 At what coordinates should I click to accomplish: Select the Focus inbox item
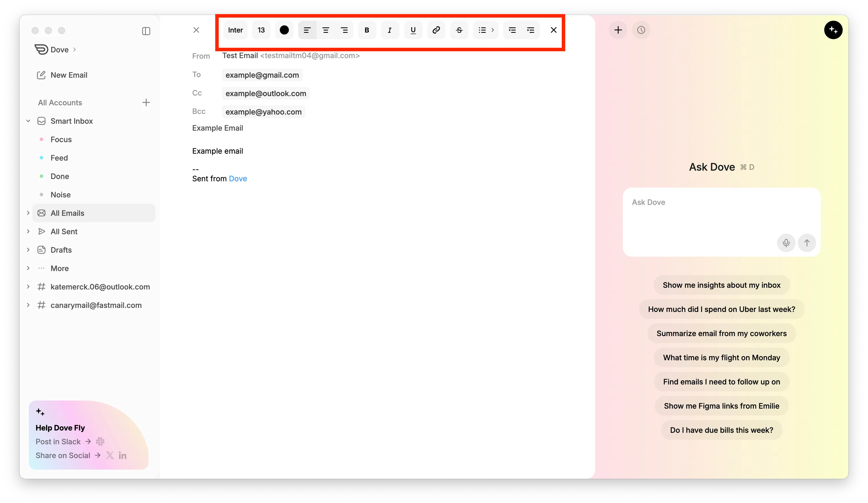pos(61,140)
